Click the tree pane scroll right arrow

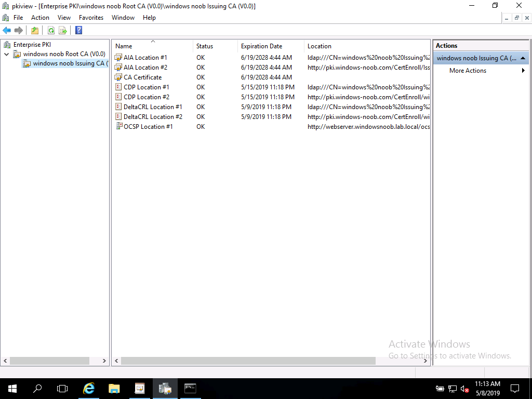point(104,361)
